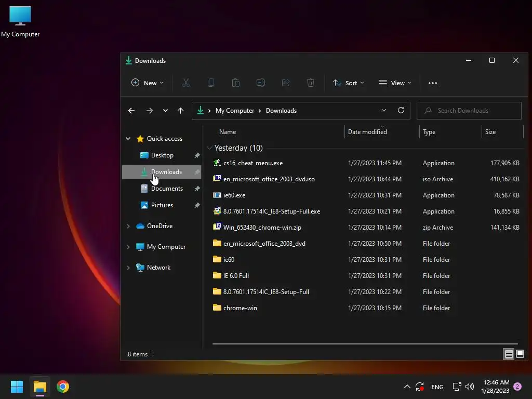This screenshot has height=399, width=532.
Task: Click File Explorer on the taskbar
Action: point(40,387)
